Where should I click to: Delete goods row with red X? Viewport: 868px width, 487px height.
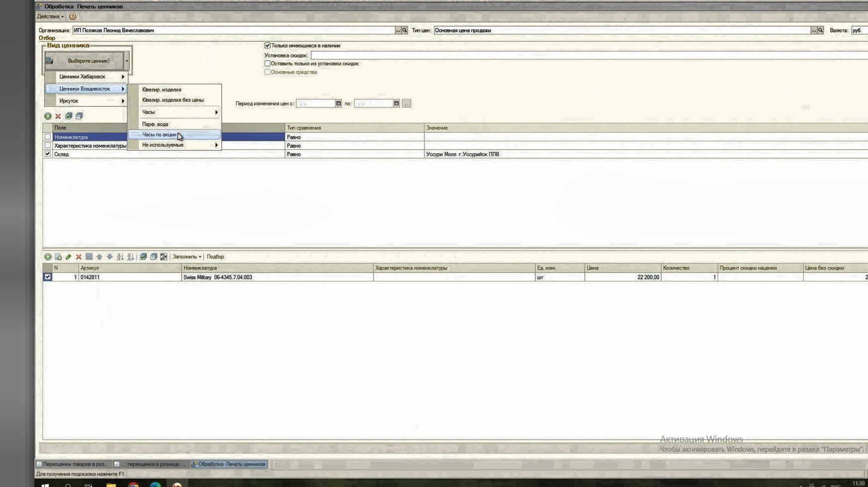(x=78, y=257)
